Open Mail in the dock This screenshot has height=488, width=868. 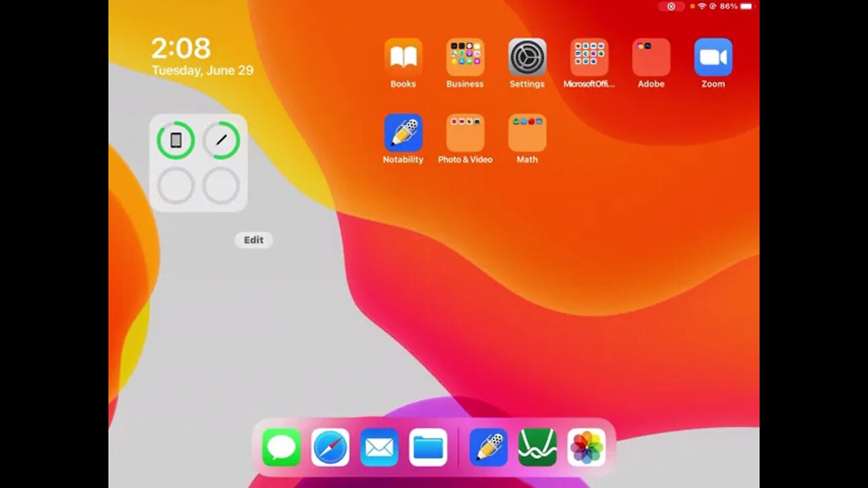[379, 447]
